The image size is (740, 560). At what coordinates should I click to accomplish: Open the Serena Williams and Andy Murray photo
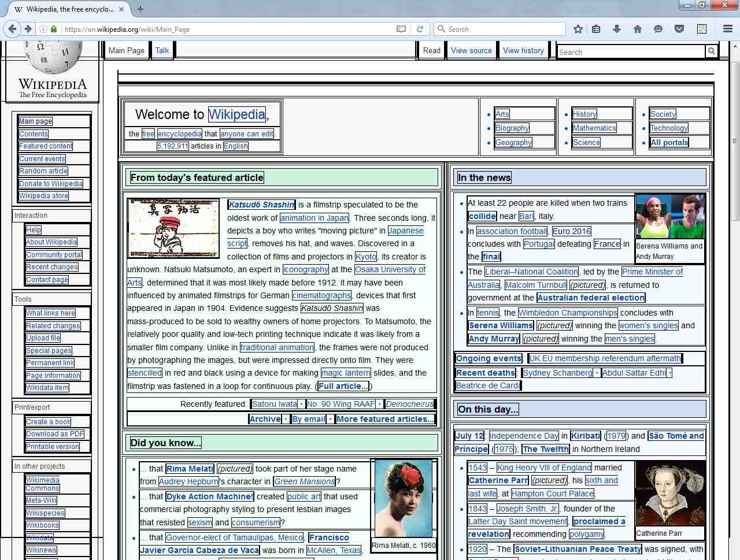tap(670, 217)
